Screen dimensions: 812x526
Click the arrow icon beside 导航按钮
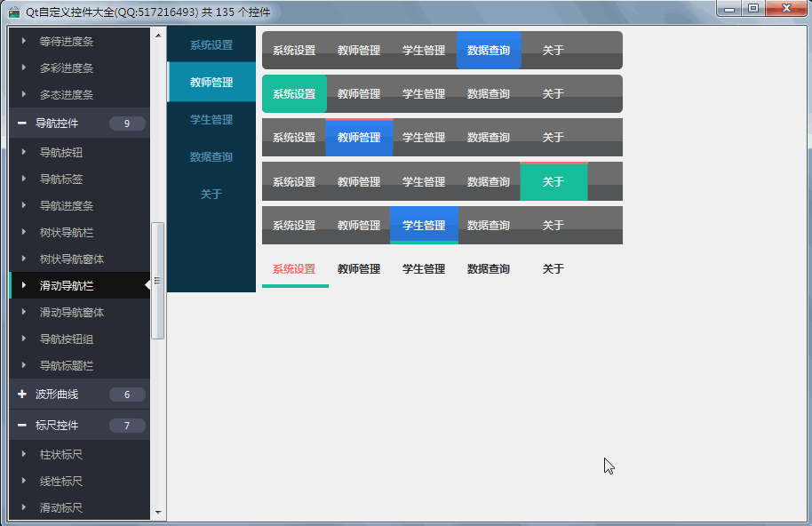point(24,153)
